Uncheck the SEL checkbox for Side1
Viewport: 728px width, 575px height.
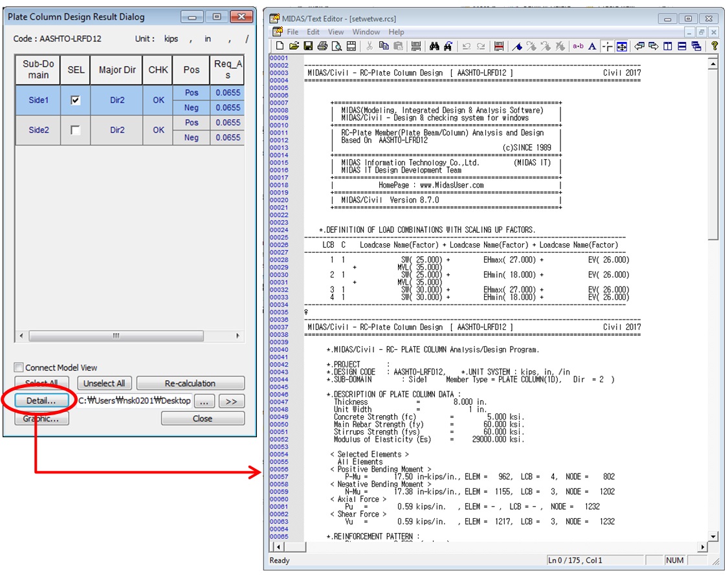point(76,100)
